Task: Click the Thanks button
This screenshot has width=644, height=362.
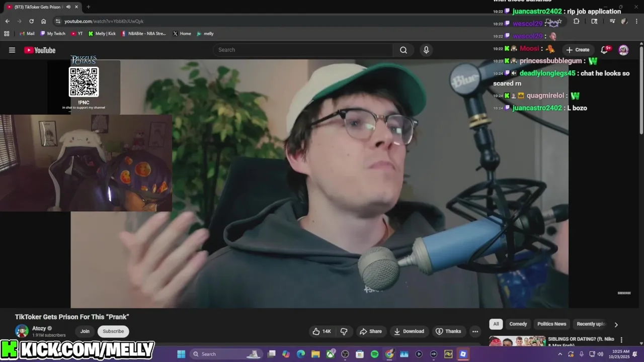Action: pos(448,331)
